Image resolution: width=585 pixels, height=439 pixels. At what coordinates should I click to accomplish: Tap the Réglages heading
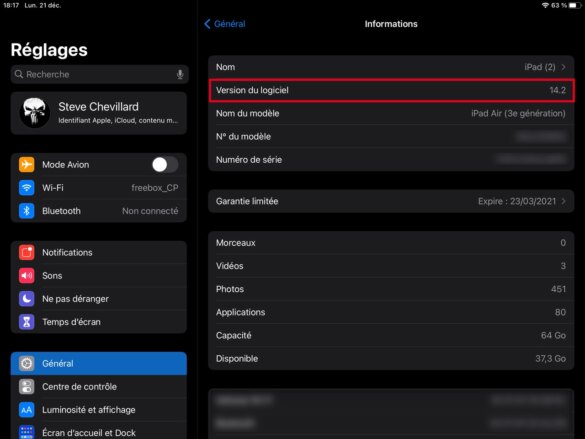tap(49, 50)
